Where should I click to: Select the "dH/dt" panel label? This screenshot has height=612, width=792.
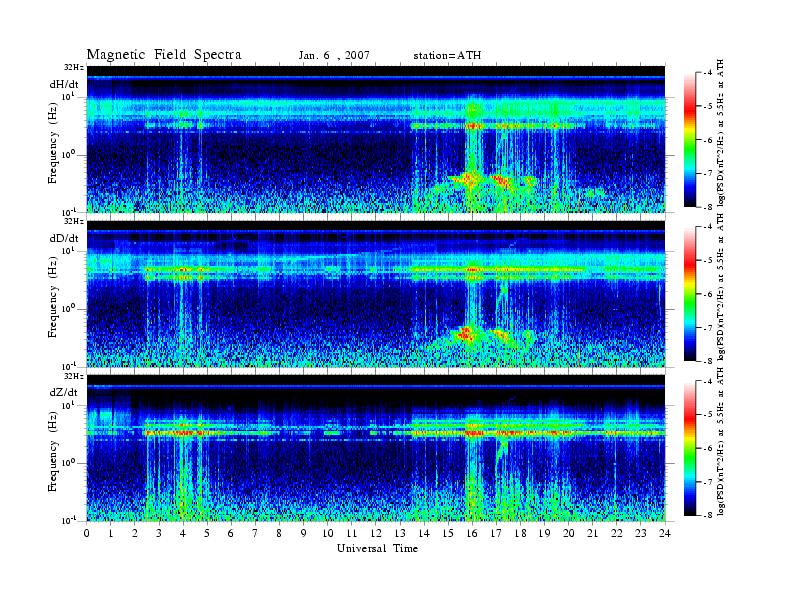point(64,84)
